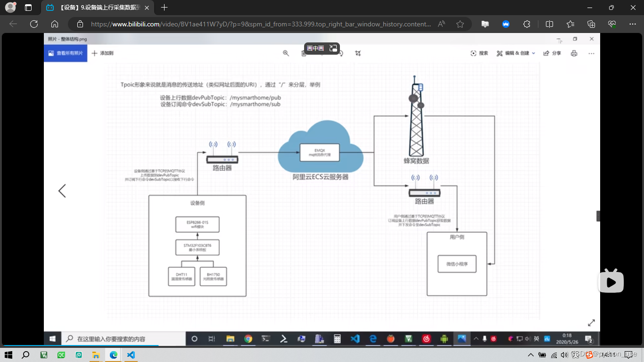Open VS Code on host taskbar
This screenshot has height=362, width=644.
[131, 354]
